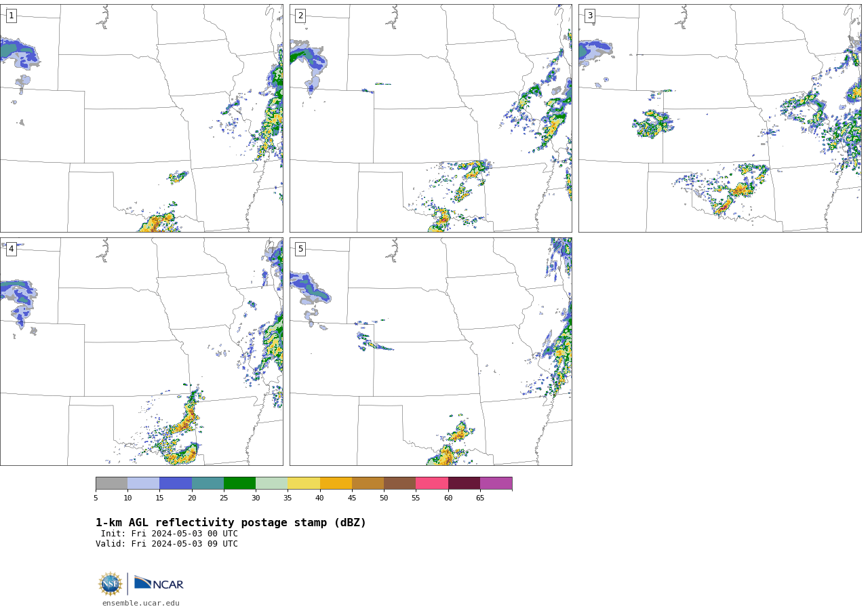868x611 pixels.
Task: Open ensemble member 3 reflectivity map
Action: point(720,118)
